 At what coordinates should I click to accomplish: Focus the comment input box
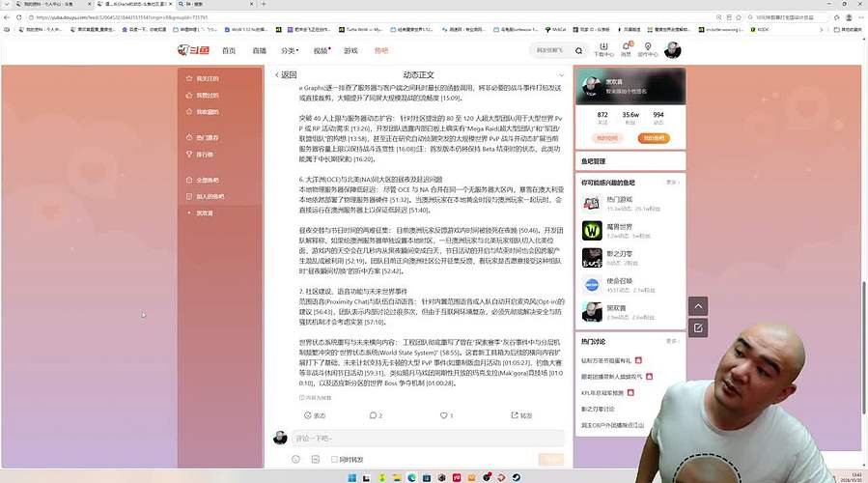(428, 439)
